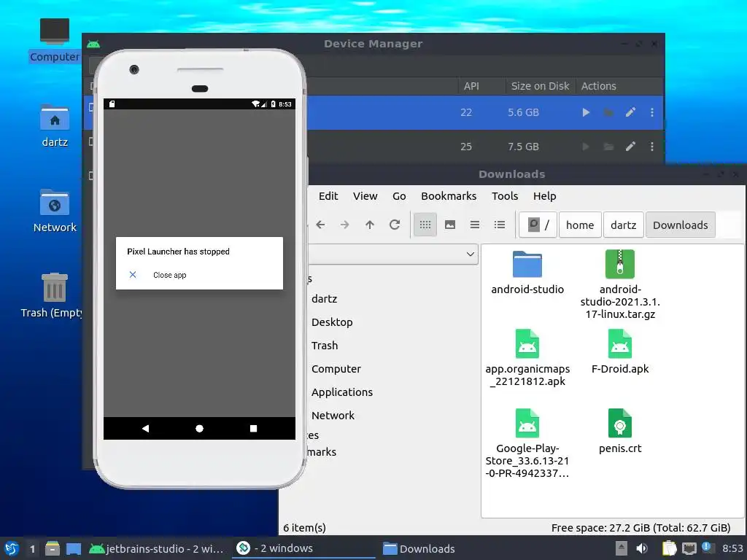The image size is (747, 560).
Task: Launch the API 25 virtual device
Action: 586,147
